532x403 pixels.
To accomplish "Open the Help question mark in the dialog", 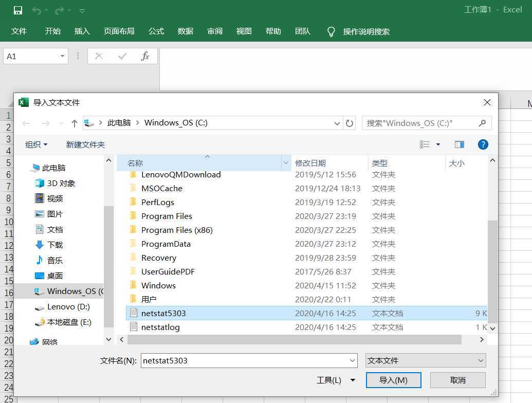I will click(x=483, y=144).
